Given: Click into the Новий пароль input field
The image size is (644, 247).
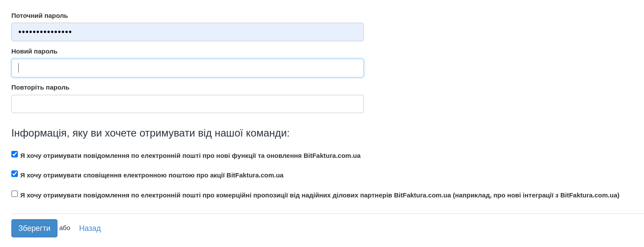Looking at the screenshot, I should point(187,68).
